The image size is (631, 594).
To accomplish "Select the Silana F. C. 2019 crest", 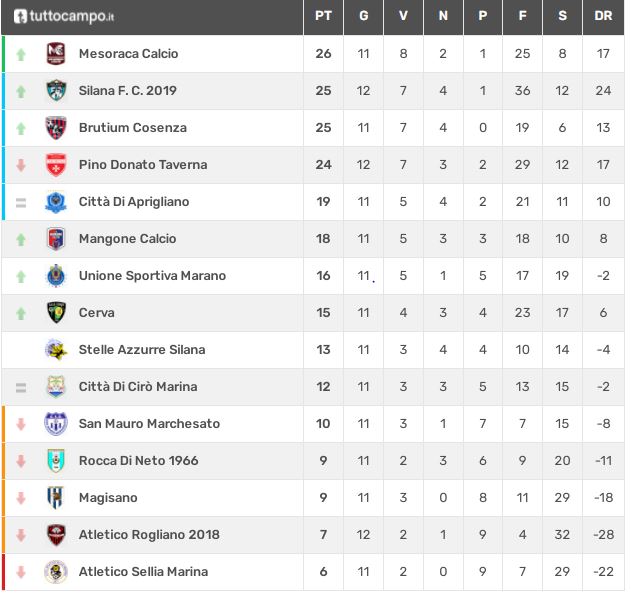I will (x=56, y=91).
